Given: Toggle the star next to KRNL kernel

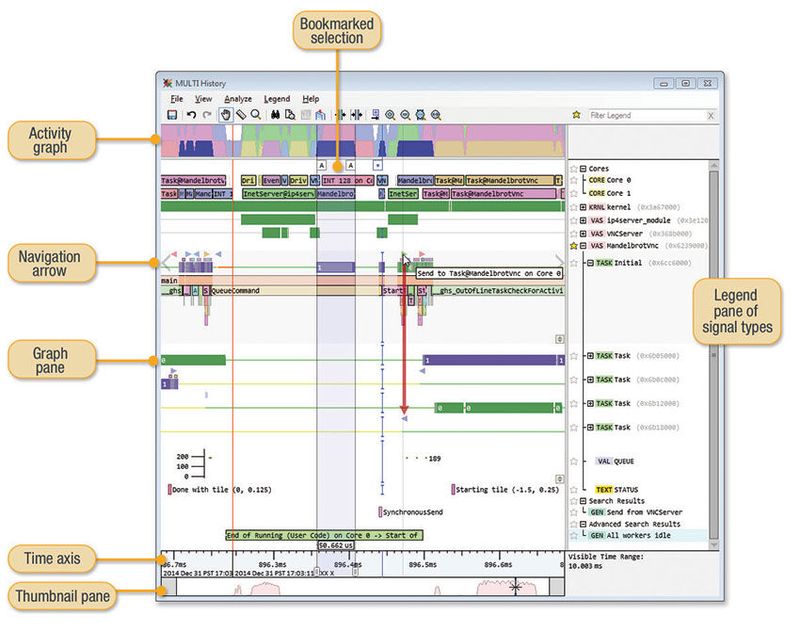Looking at the screenshot, I should pyautogui.click(x=572, y=207).
